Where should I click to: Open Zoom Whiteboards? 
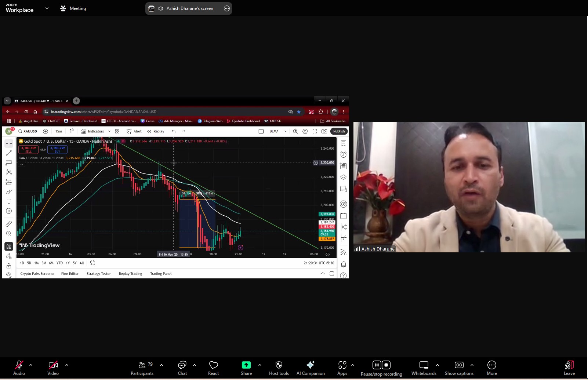(424, 368)
